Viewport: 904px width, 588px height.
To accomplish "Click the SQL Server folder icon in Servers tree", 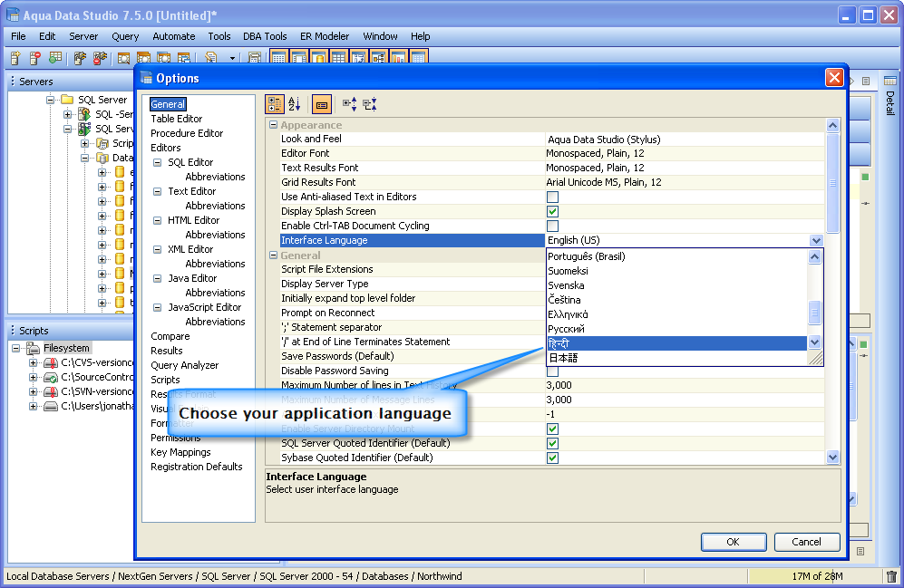I will 67,100.
